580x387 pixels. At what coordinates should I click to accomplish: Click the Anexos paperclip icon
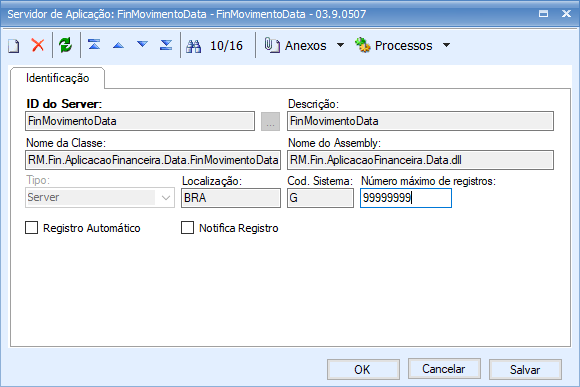point(272,45)
